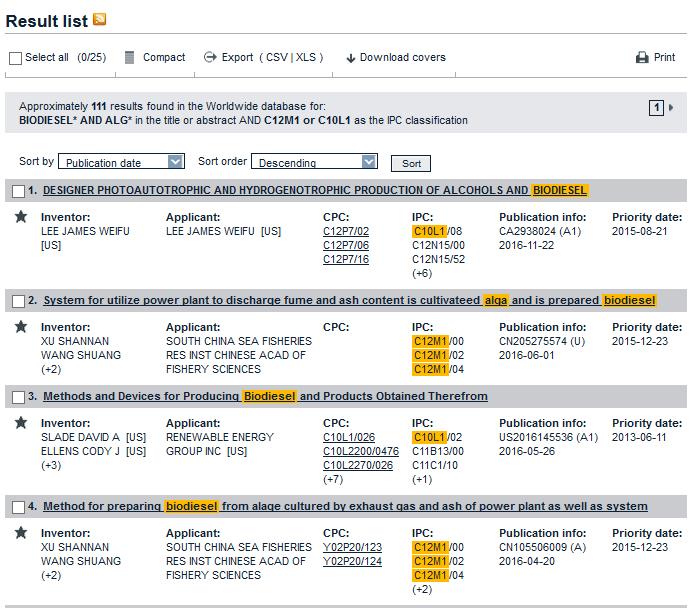Click priority date 2015-08-21

point(640,231)
